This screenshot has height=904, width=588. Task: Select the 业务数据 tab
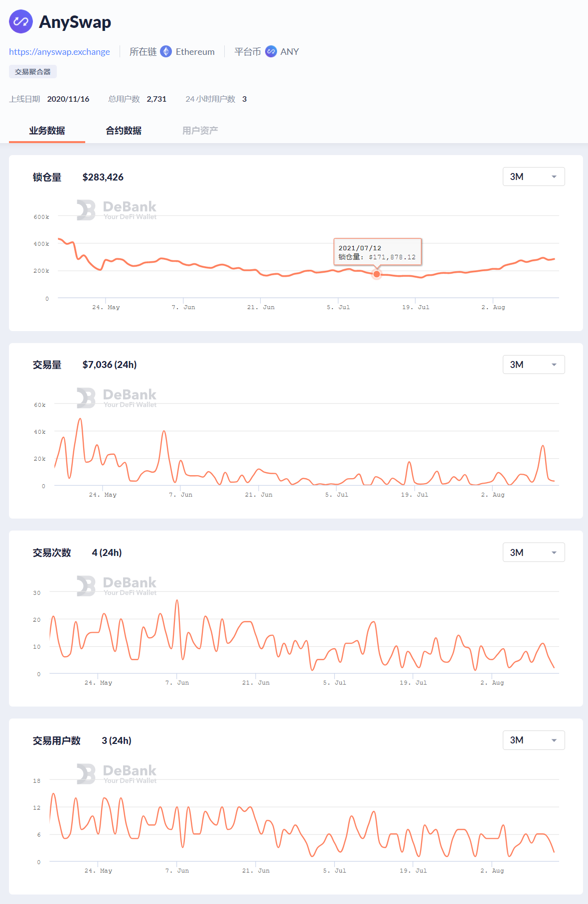click(47, 131)
